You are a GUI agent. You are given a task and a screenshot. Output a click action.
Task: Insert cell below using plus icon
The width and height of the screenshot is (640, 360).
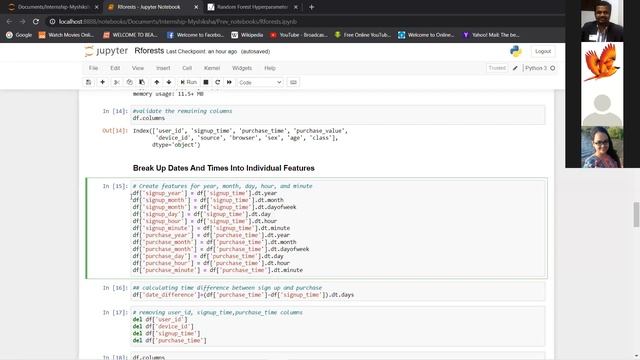pyautogui.click(x=102, y=82)
